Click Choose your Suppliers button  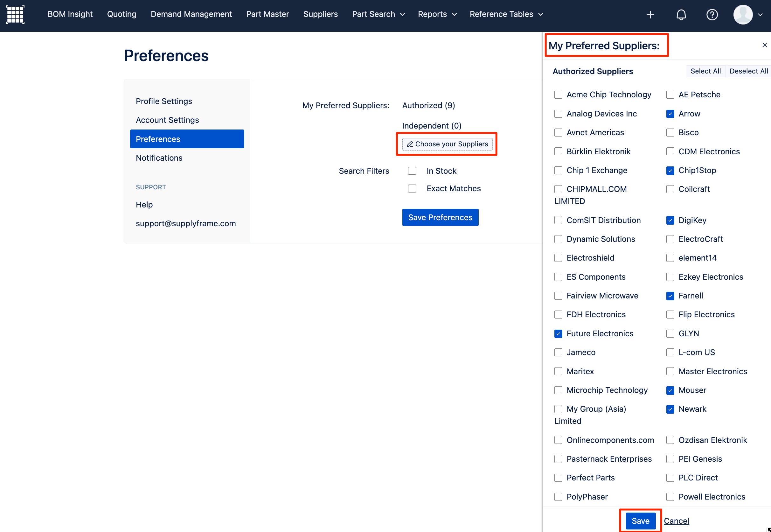point(447,144)
